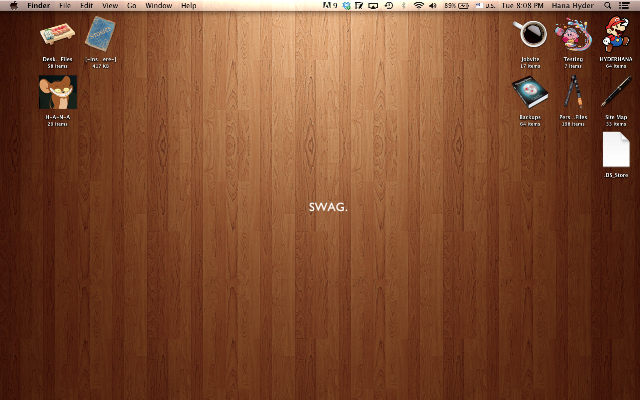The image size is (640, 400).
Task: Select the H-A-N-A grinning mouse folder
Action: (x=58, y=92)
